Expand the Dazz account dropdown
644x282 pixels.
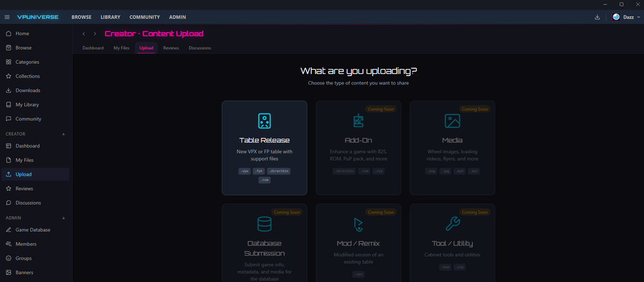638,17
